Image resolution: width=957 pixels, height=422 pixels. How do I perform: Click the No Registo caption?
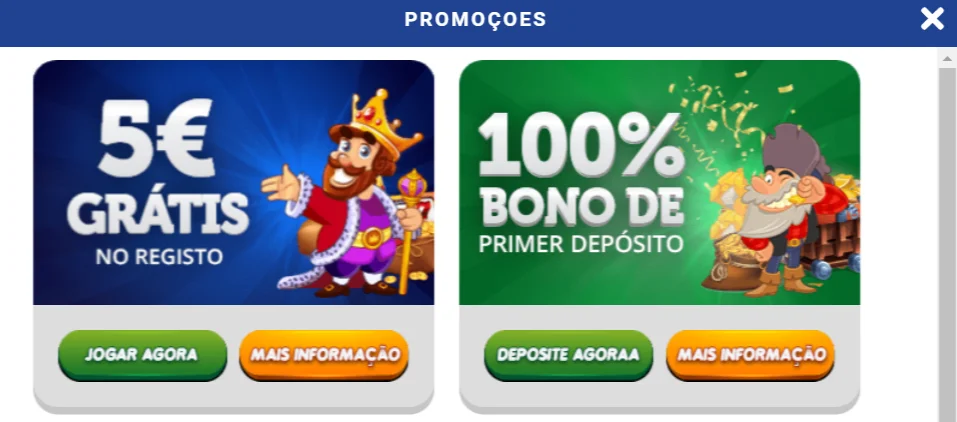point(159,256)
